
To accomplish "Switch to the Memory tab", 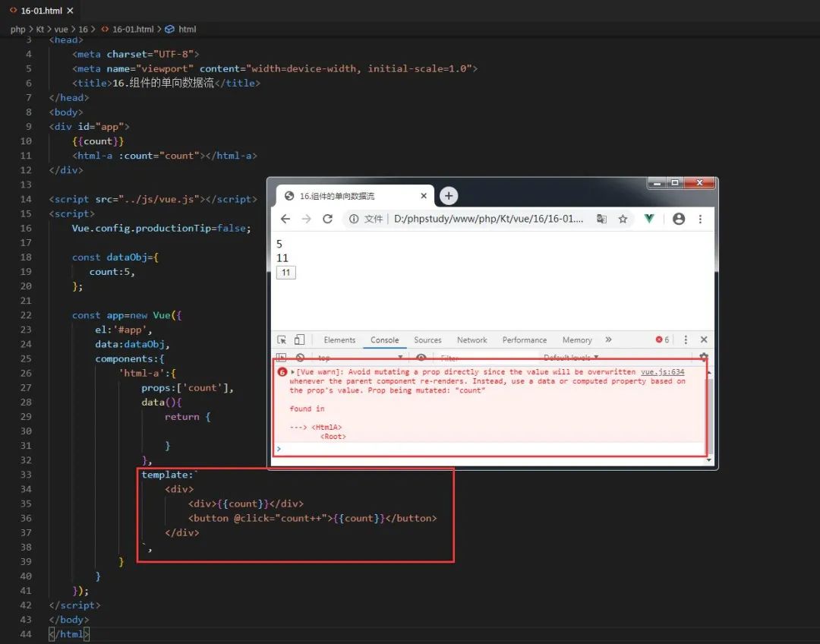I will coord(577,340).
